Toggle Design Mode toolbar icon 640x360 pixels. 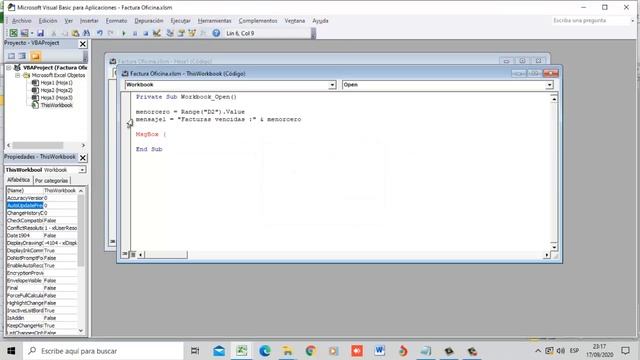tap(157, 33)
